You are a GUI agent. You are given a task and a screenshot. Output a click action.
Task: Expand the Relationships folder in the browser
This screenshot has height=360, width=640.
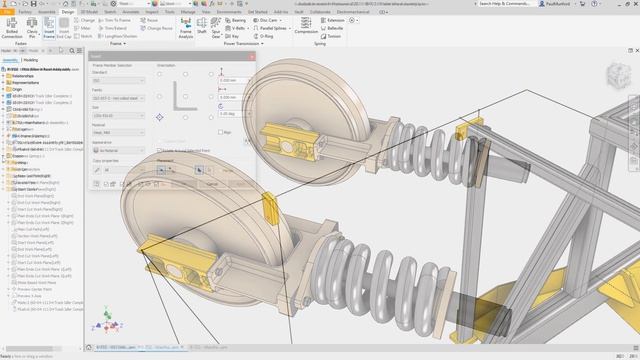(x=3, y=76)
